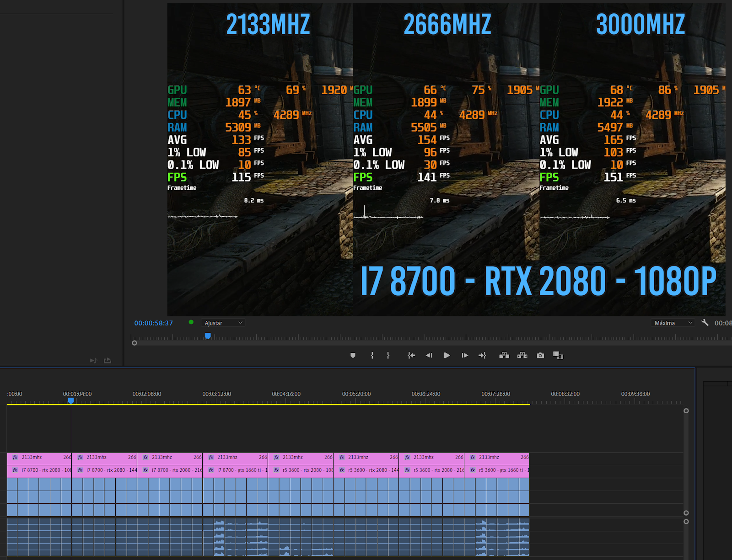Go to Out point button
The height and width of the screenshot is (560, 732).
click(482, 355)
